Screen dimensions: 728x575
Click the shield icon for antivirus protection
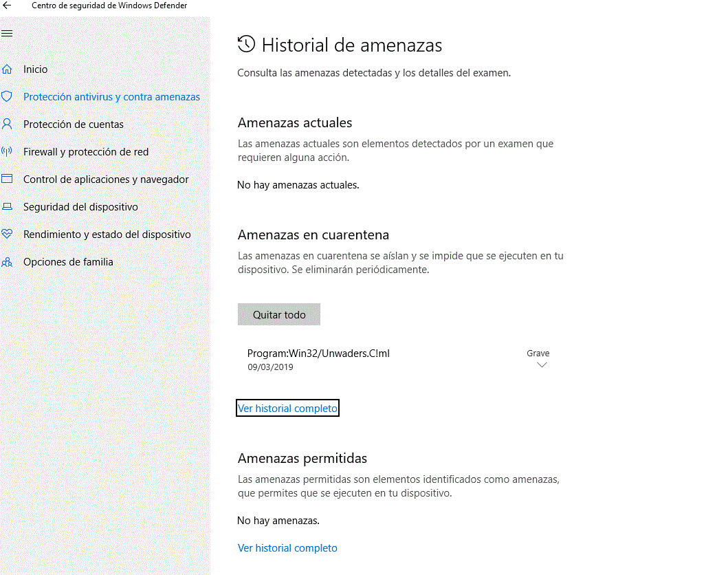tap(8, 97)
